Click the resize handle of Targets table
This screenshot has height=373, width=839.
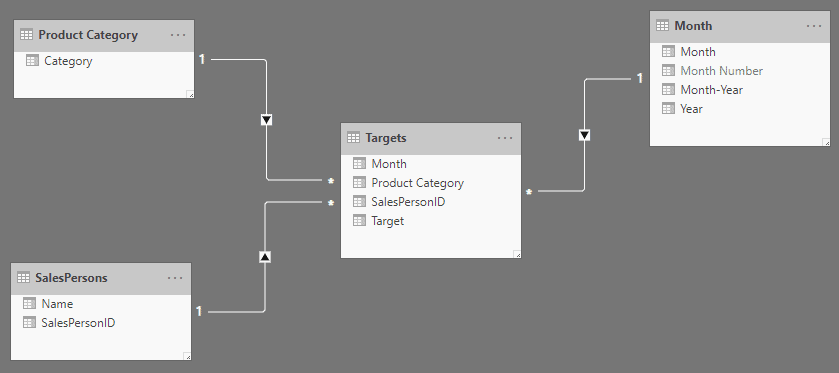tap(517, 254)
